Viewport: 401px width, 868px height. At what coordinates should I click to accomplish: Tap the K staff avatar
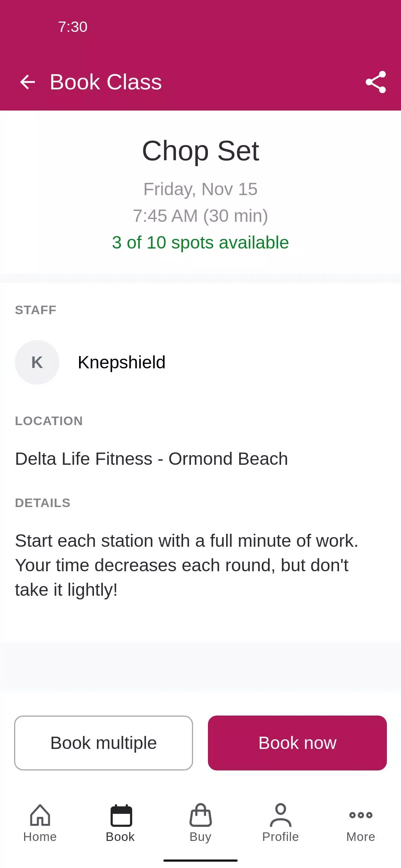tap(37, 362)
